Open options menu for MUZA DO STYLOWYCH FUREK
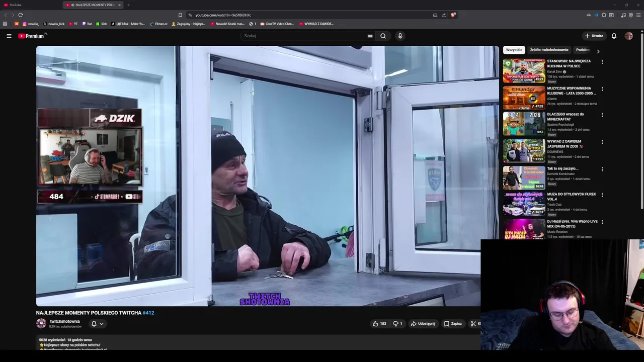Screen dimensions: 644x362 pyautogui.click(x=602, y=195)
